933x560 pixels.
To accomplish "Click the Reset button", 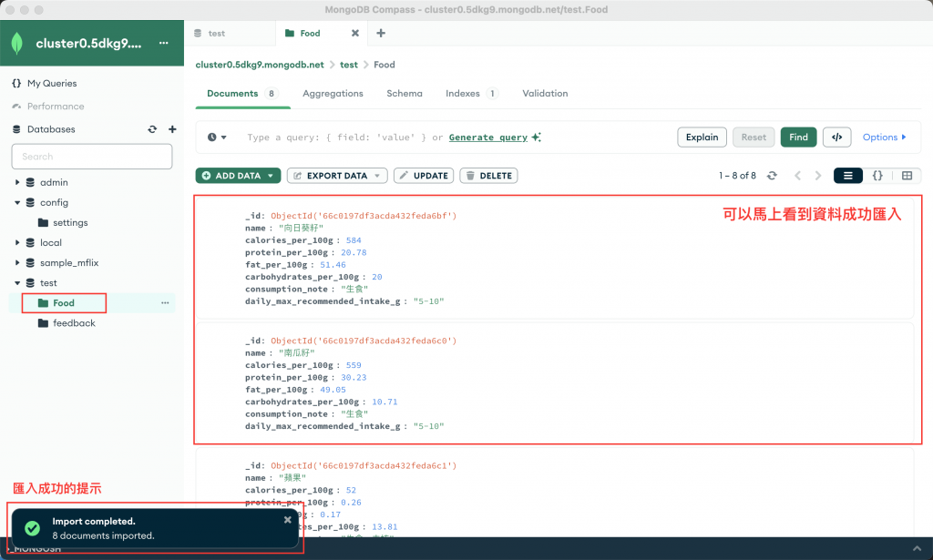I will click(754, 137).
